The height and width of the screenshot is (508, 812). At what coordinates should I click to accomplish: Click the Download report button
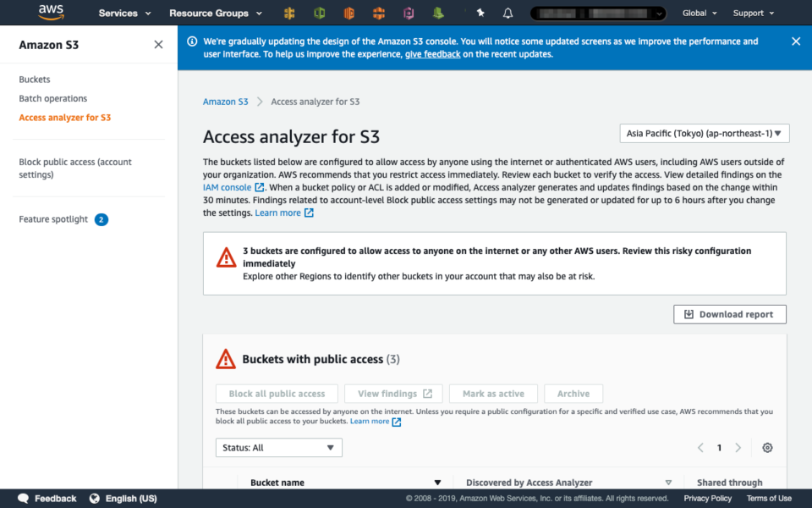pyautogui.click(x=729, y=314)
